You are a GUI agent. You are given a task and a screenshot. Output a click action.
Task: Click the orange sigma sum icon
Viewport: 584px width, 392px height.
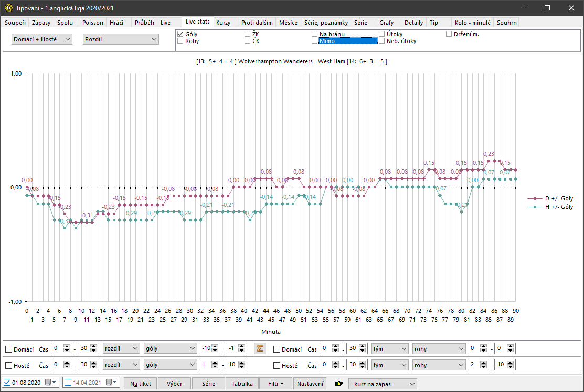(259, 348)
